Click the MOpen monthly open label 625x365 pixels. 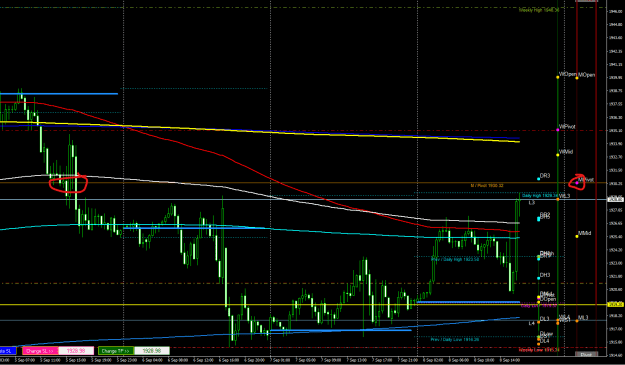click(x=587, y=75)
